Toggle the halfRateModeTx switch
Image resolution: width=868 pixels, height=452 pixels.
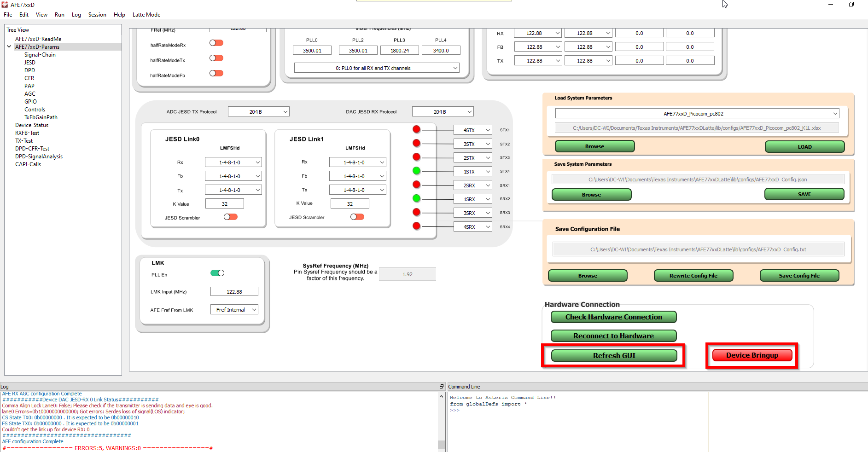216,58
